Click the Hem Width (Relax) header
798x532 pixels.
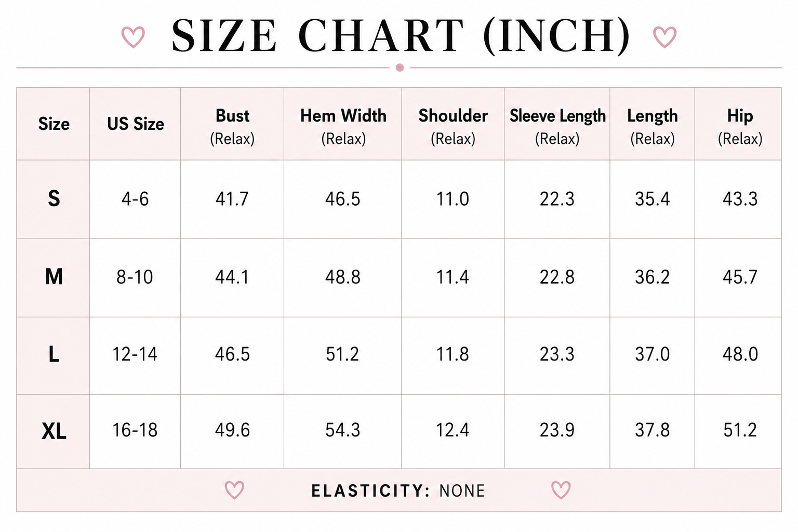[x=343, y=127]
